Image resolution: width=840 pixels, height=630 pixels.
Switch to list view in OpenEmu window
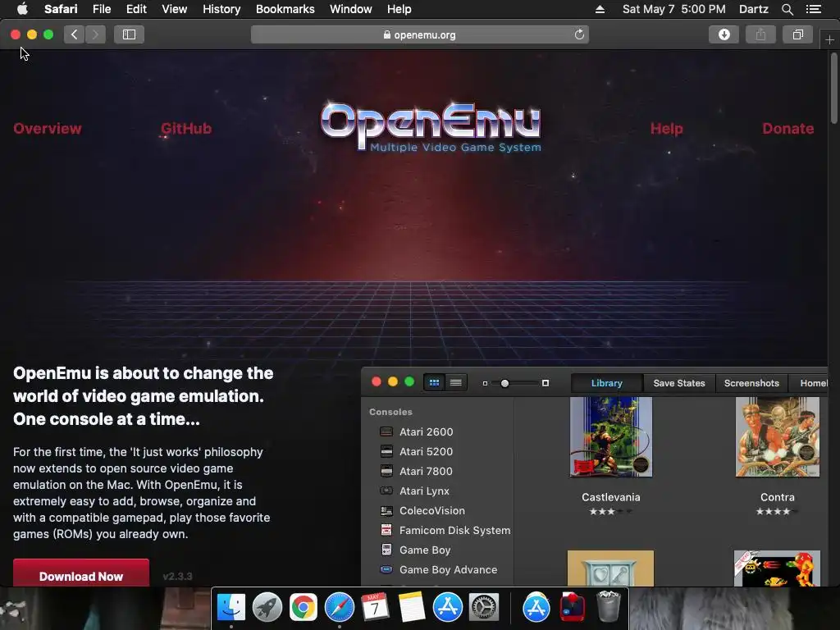tap(456, 383)
